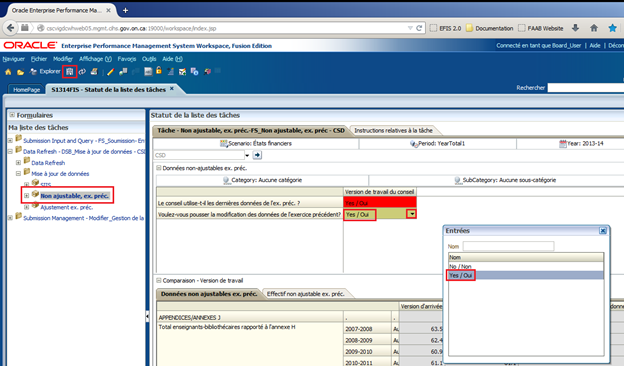Open the Instructions relatives à la tâche tab
624x367 pixels.
[393, 131]
